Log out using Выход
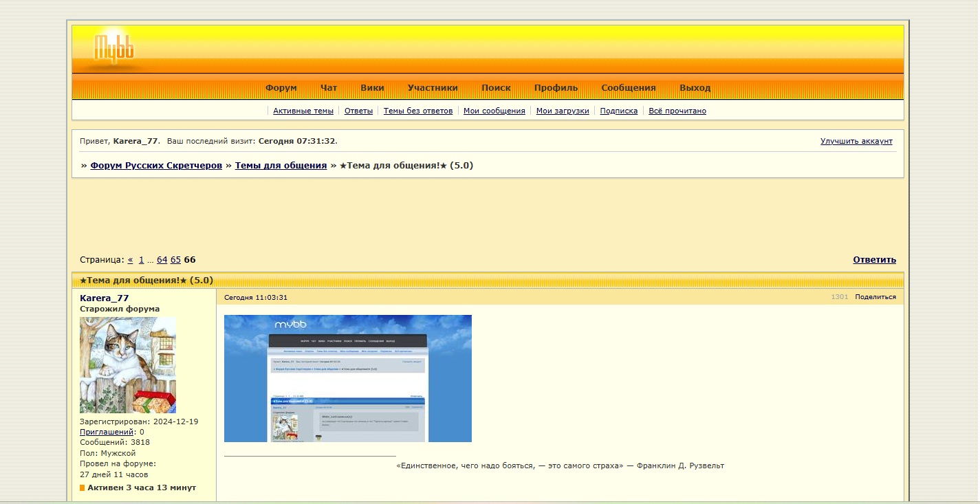 (695, 88)
